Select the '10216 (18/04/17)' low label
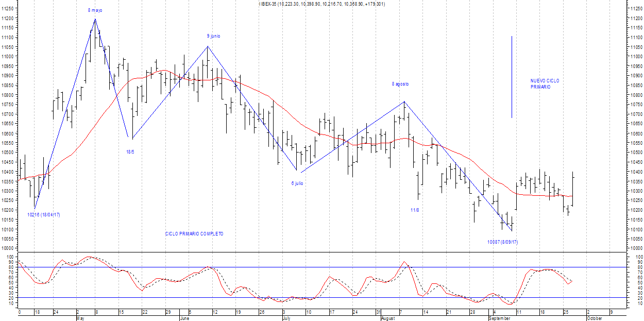Image resolution: width=644 pixels, height=321 pixels. coord(44,215)
